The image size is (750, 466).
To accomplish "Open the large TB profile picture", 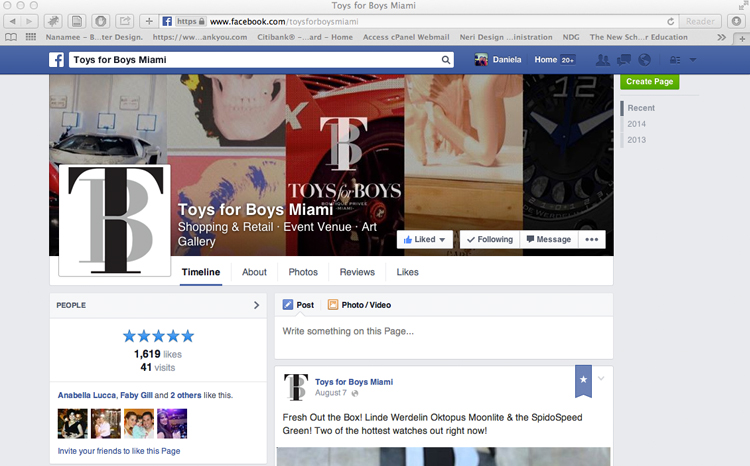I will [115, 221].
